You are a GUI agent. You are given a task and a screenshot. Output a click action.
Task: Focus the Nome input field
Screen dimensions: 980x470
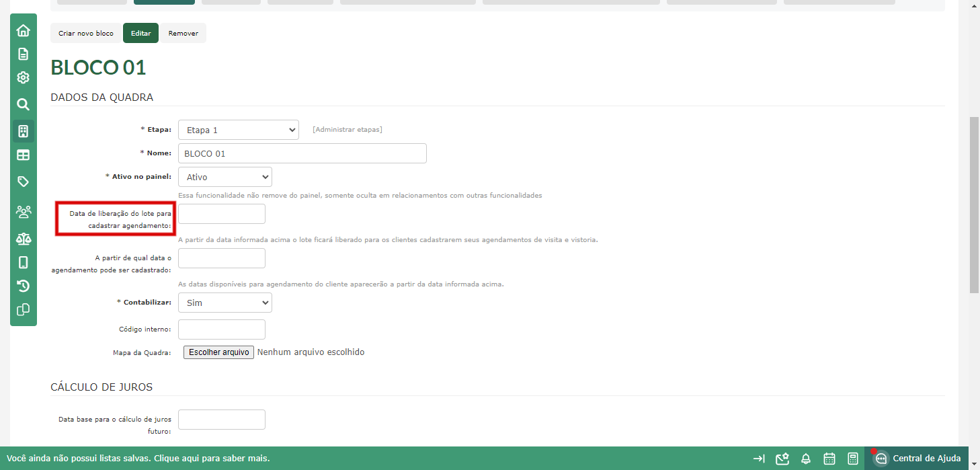(x=302, y=153)
